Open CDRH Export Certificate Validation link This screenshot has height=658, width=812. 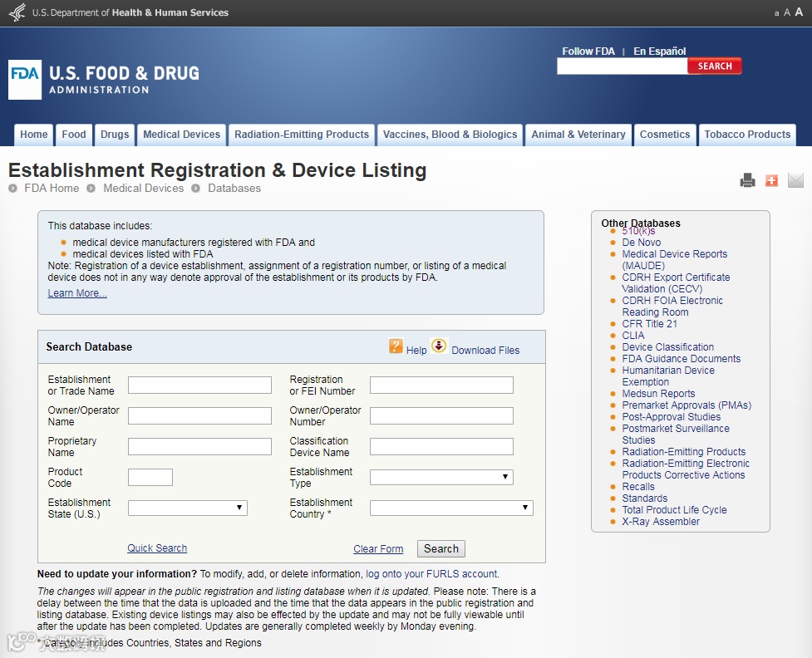point(676,282)
